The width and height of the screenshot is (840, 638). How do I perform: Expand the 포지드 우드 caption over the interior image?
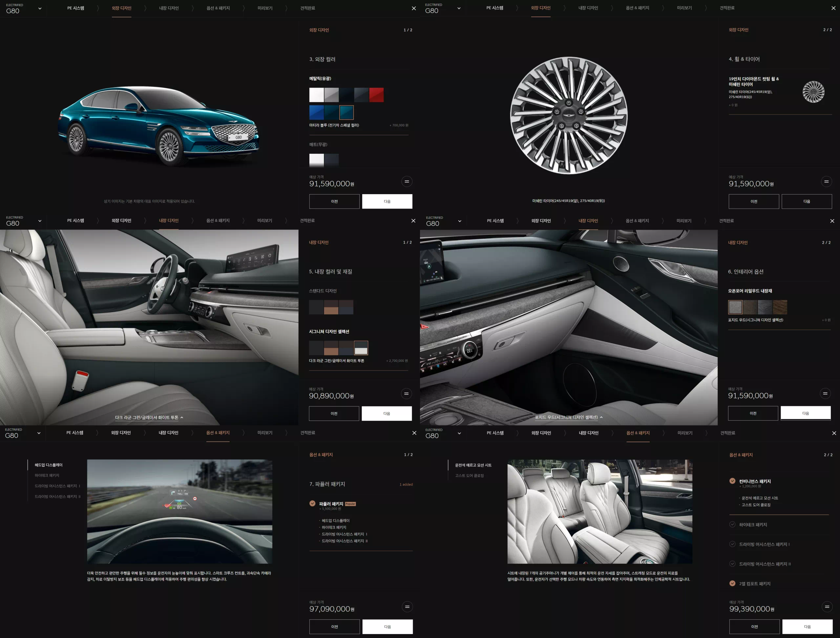(x=569, y=417)
